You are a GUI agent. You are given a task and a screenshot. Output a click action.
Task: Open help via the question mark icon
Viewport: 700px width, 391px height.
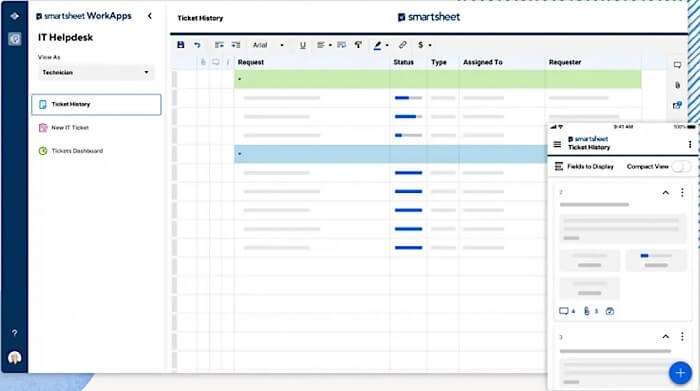click(14, 333)
